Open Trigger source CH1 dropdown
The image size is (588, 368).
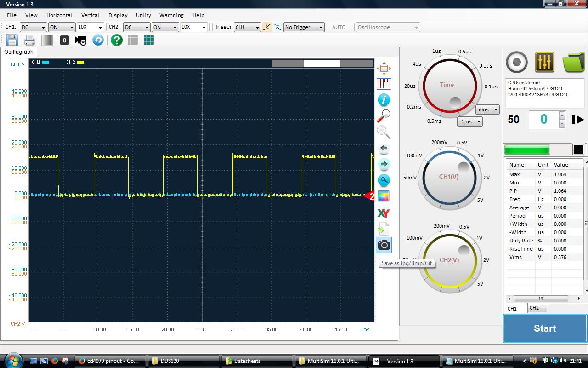point(248,27)
